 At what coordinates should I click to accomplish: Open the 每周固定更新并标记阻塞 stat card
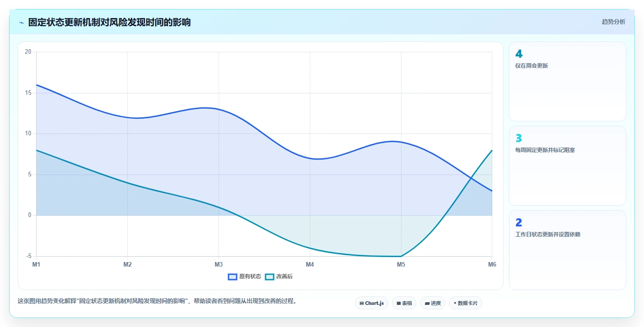pos(568,166)
